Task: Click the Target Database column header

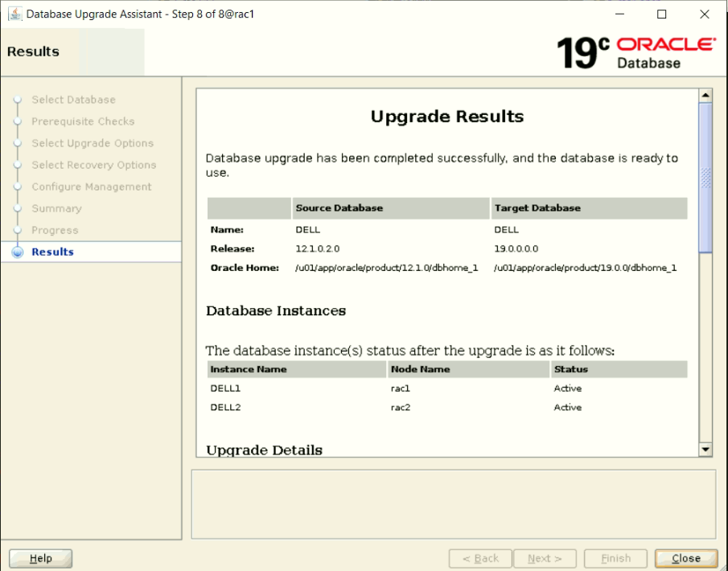Action: [589, 208]
